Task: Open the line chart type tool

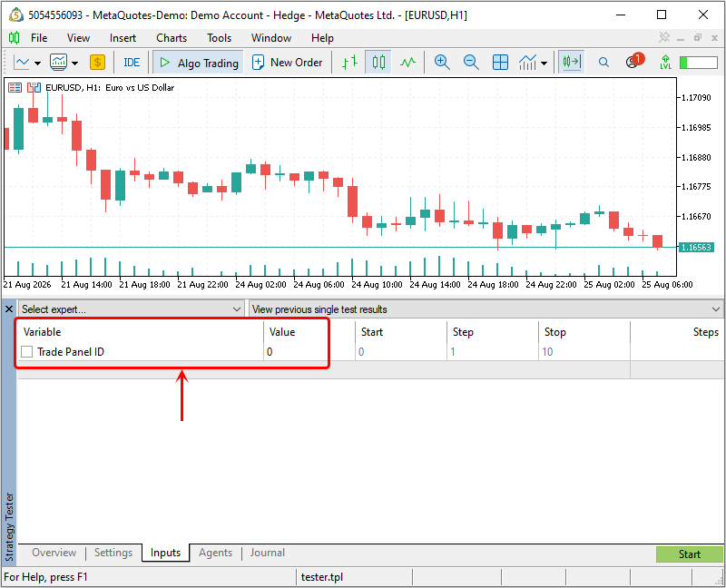Action: (22, 62)
